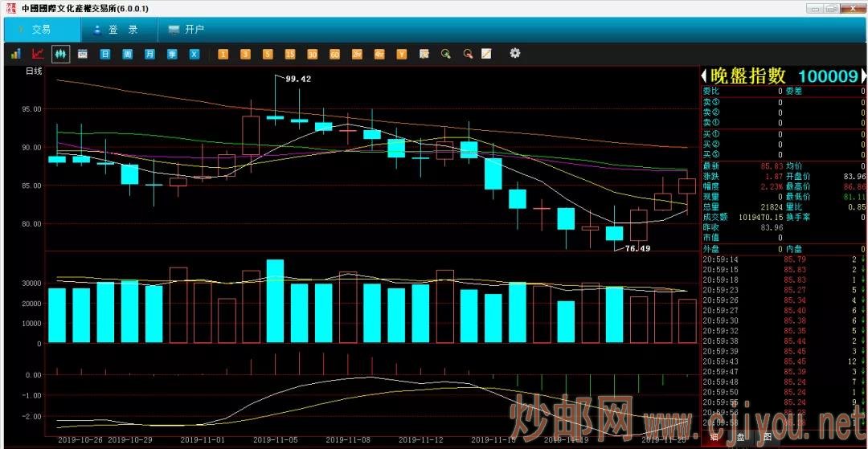
Task: Select the monthly period '月' icon
Action: point(149,54)
